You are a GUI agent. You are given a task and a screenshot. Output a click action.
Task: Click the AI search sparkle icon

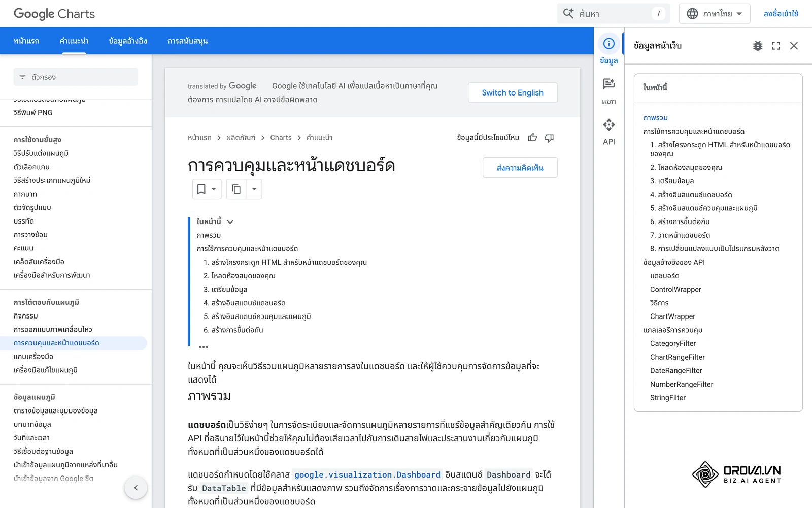tap(568, 13)
